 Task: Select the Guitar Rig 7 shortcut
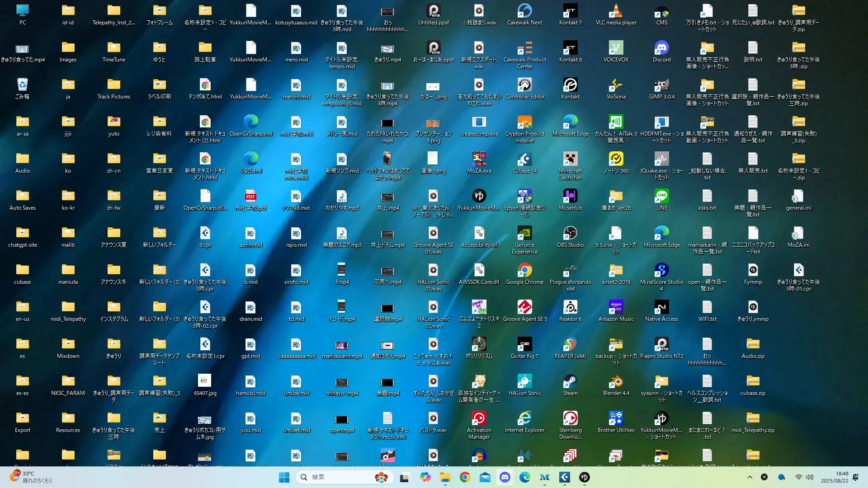pos(524,345)
